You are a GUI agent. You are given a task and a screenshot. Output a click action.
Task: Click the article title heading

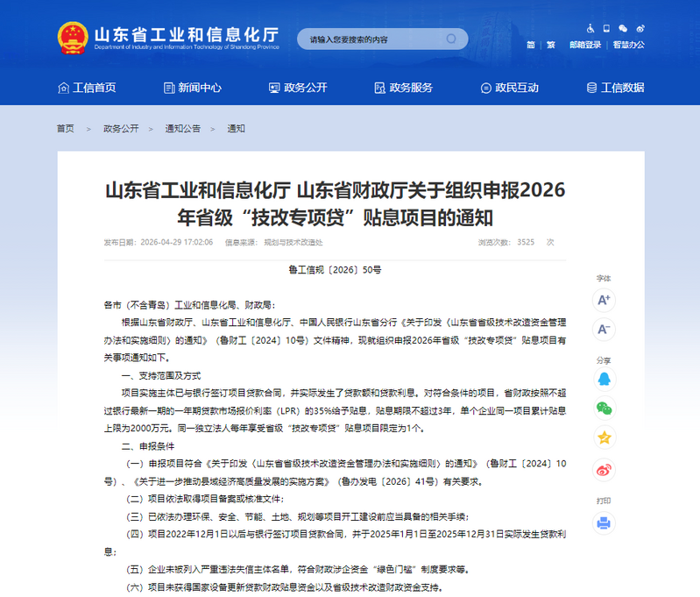point(335,203)
